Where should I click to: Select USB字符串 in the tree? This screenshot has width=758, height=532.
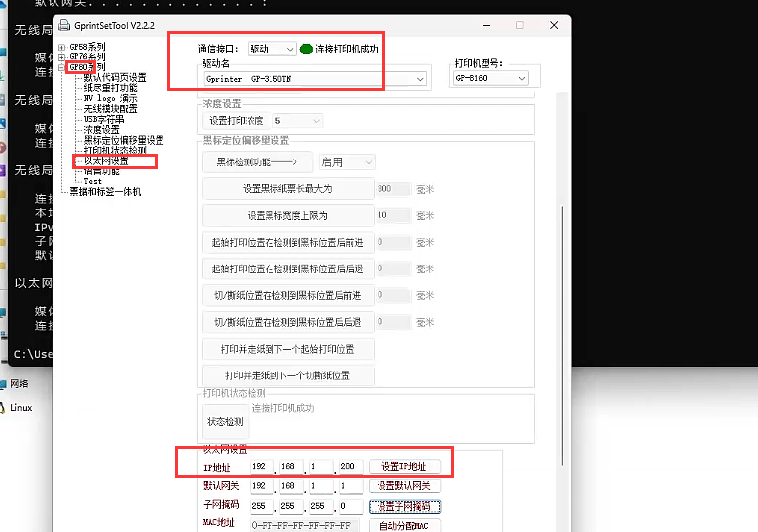pos(104,119)
